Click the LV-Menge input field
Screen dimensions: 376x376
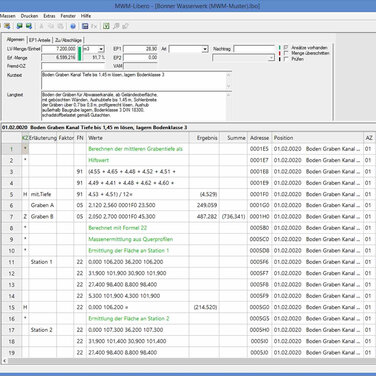(59, 49)
